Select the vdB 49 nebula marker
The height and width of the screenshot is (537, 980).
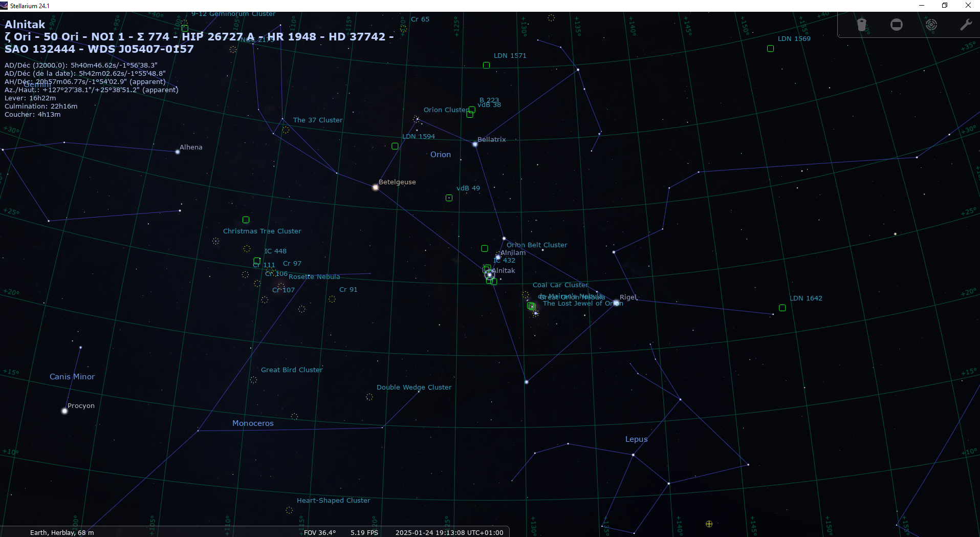click(449, 198)
